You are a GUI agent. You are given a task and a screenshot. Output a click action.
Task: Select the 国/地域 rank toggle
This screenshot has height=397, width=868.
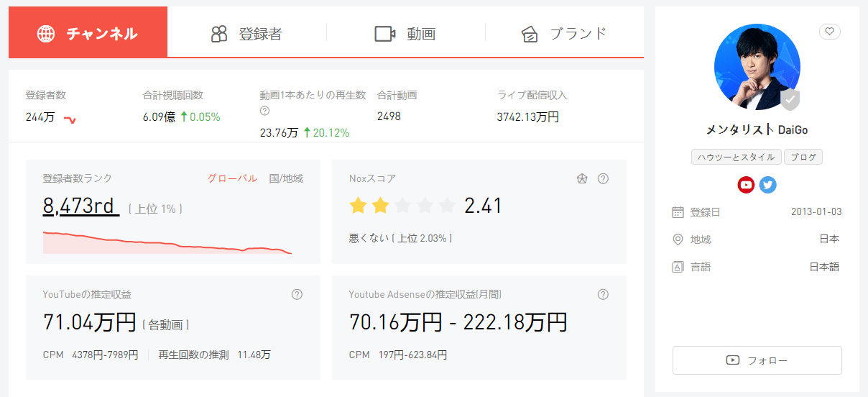click(286, 178)
